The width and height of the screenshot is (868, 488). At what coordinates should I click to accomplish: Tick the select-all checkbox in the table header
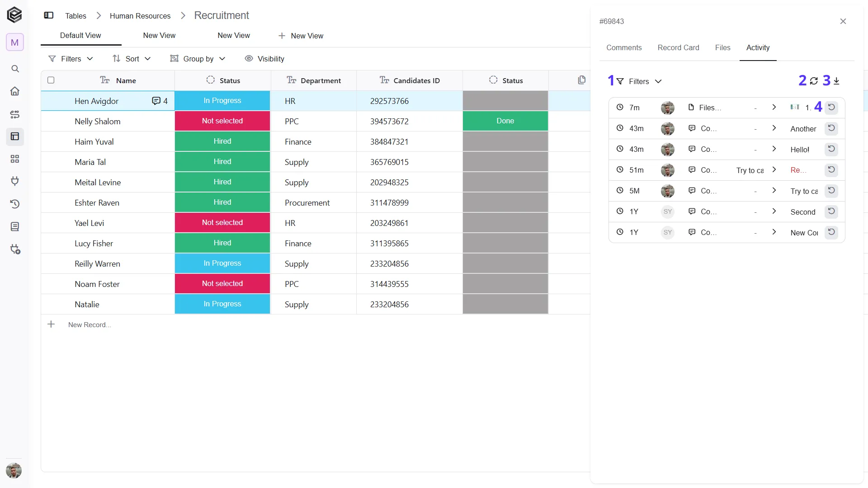pyautogui.click(x=51, y=80)
